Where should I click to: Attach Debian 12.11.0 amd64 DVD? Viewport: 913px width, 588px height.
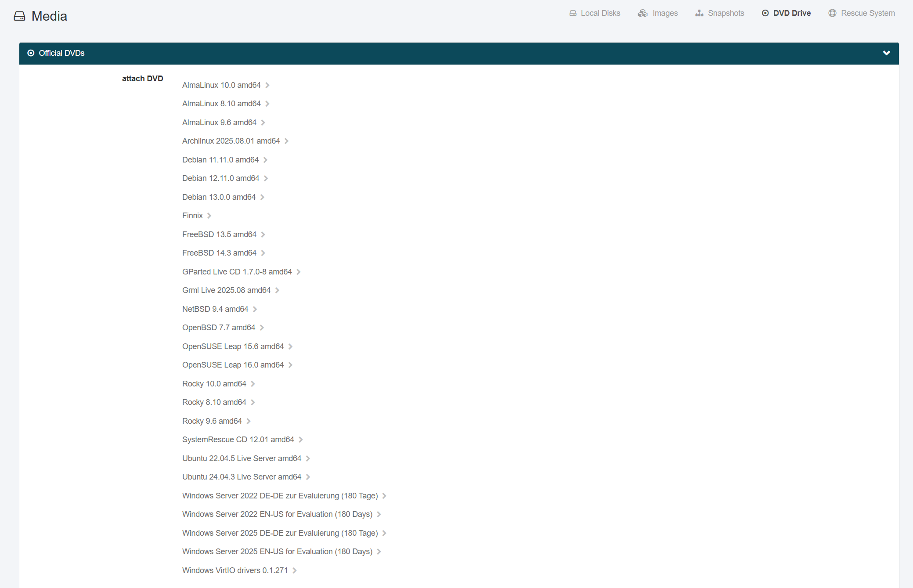[225, 178]
